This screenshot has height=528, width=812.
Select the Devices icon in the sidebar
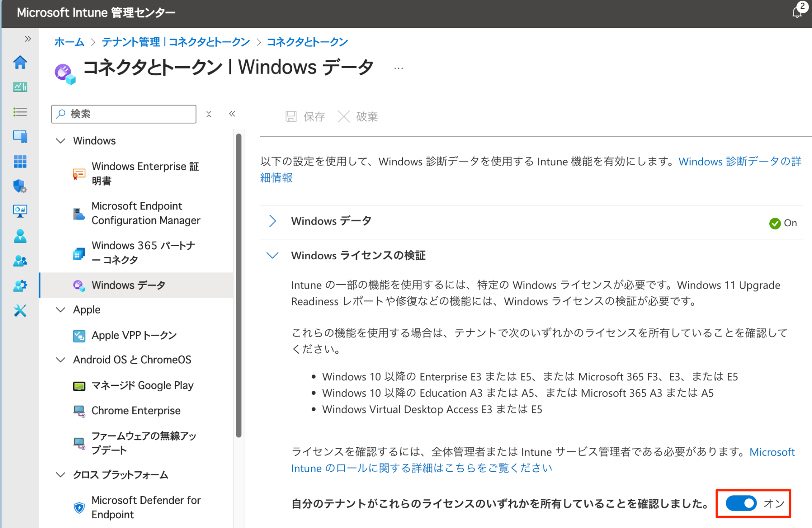[x=20, y=136]
